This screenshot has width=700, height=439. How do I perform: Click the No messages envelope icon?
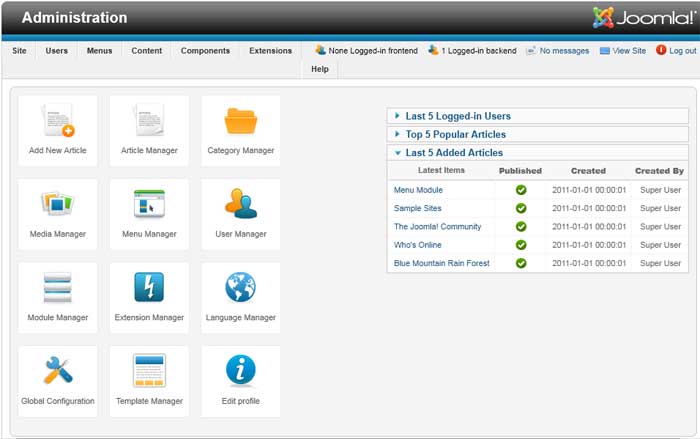pyautogui.click(x=531, y=51)
